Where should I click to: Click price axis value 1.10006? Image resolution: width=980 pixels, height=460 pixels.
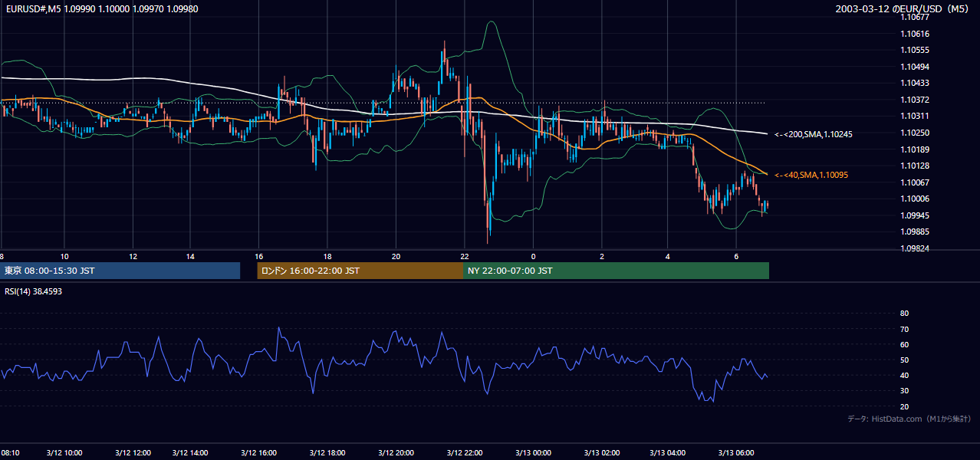pyautogui.click(x=914, y=199)
